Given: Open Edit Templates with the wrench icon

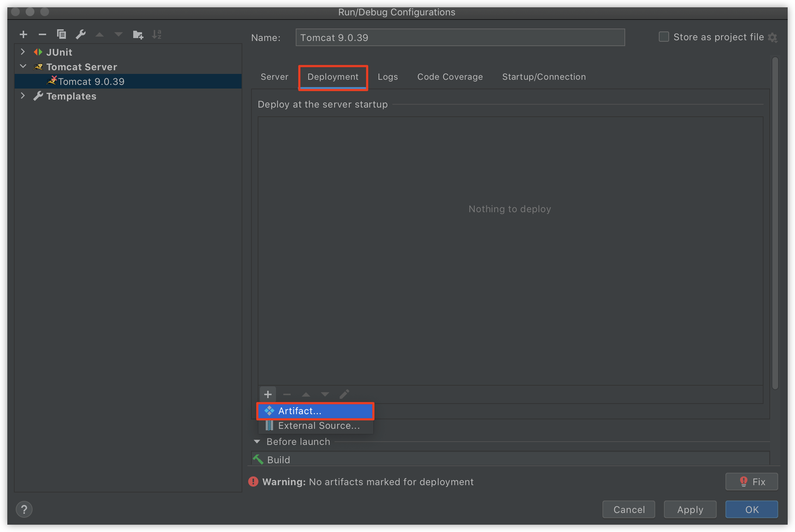Looking at the screenshot, I should pos(81,34).
